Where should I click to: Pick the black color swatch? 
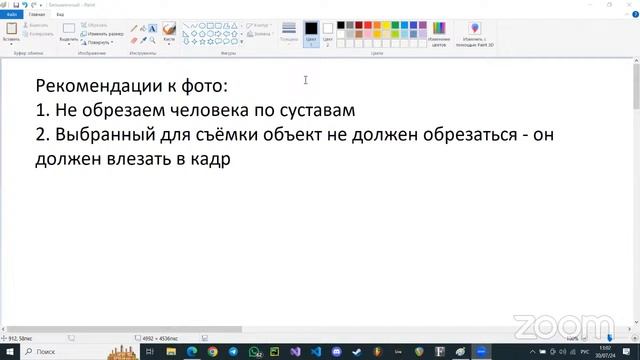[341, 25]
